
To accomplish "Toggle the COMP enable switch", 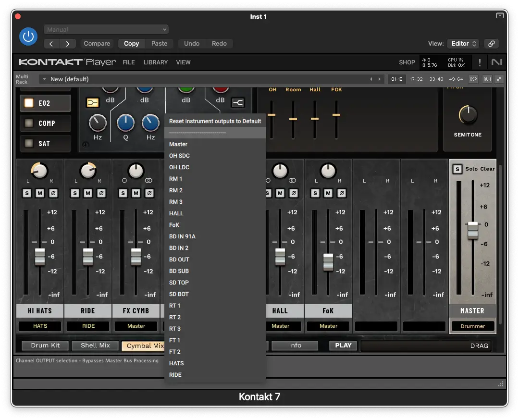I will pos(29,123).
